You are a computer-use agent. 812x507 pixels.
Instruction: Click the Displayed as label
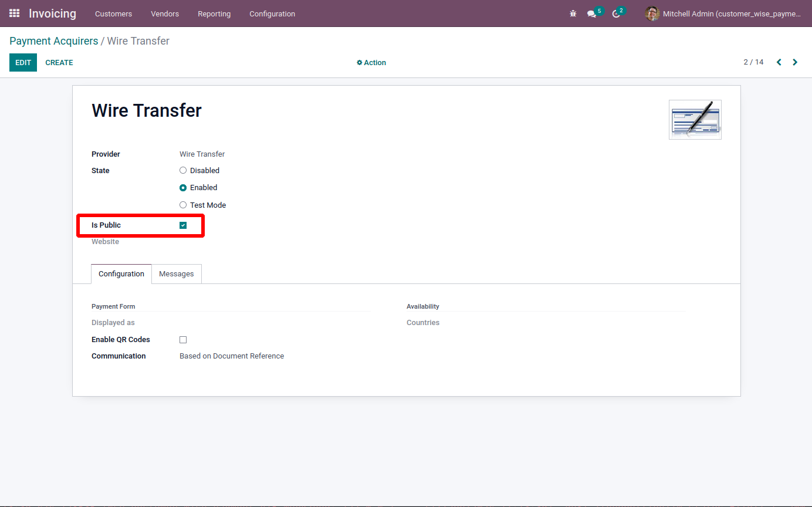[x=113, y=323]
